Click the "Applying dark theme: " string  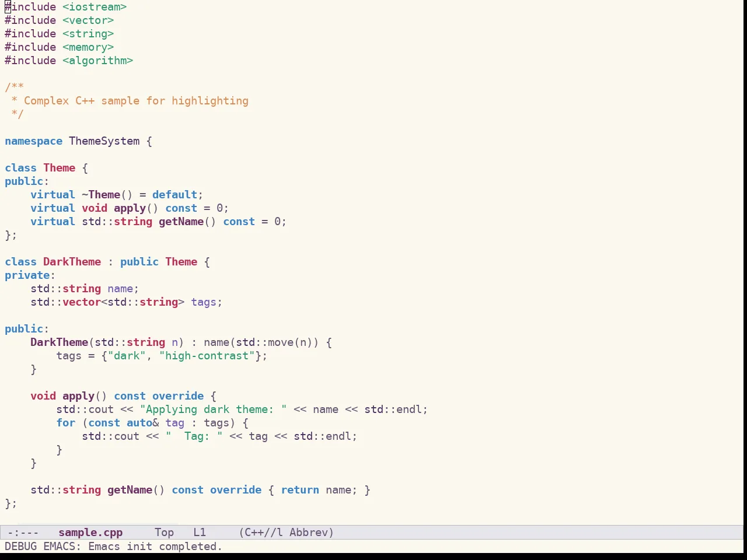[x=213, y=409]
